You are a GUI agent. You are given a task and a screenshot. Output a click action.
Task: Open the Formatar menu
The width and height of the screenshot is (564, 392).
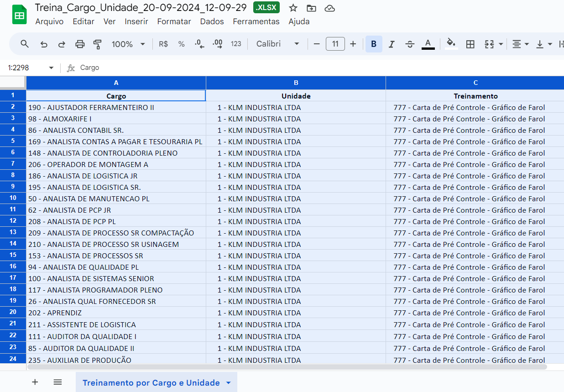[x=174, y=21]
